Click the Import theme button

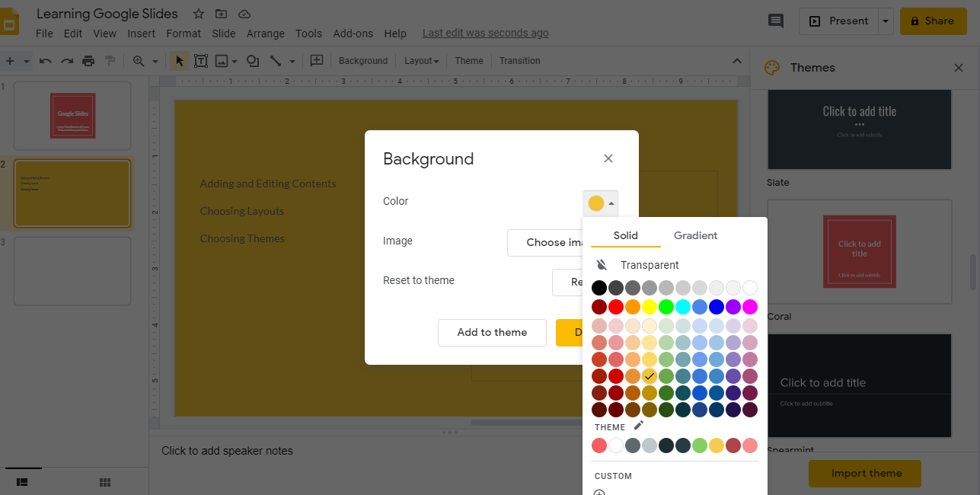866,473
